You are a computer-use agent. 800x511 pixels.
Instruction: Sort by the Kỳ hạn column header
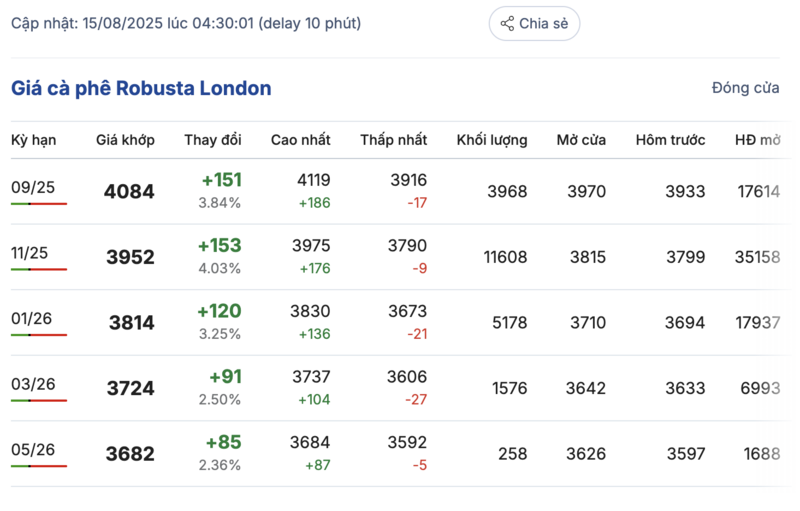34,140
